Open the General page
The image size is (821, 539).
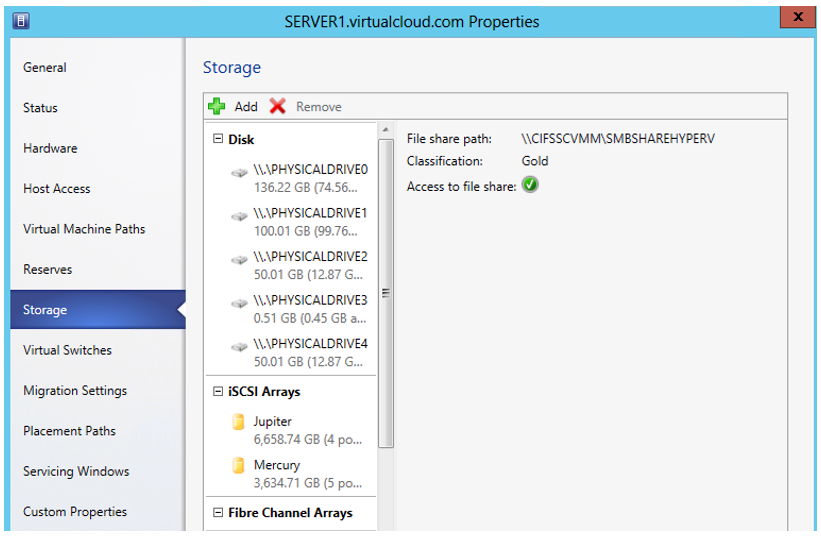pyautogui.click(x=97, y=68)
